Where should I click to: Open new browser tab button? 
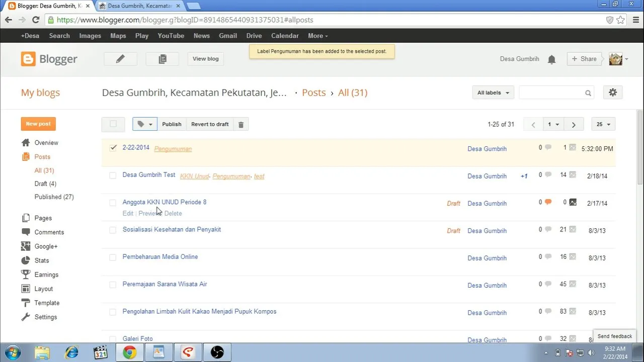tap(194, 6)
